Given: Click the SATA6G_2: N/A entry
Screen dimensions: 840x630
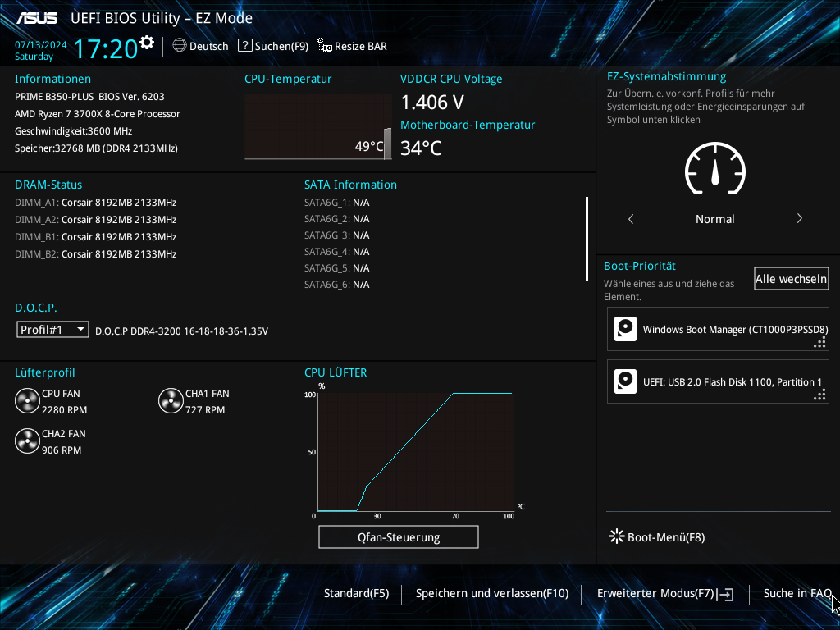Looking at the screenshot, I should 337,218.
